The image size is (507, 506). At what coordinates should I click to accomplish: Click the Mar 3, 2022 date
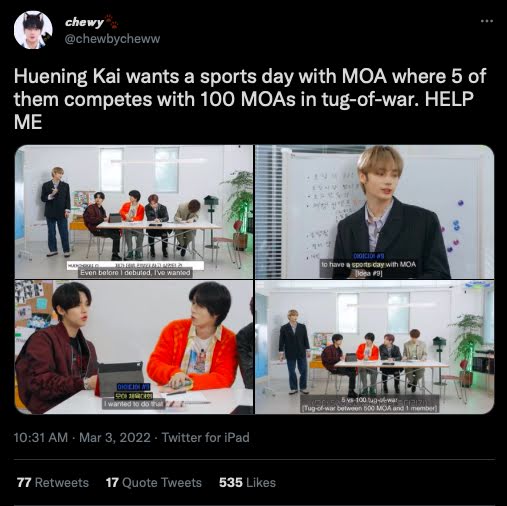tap(115, 437)
